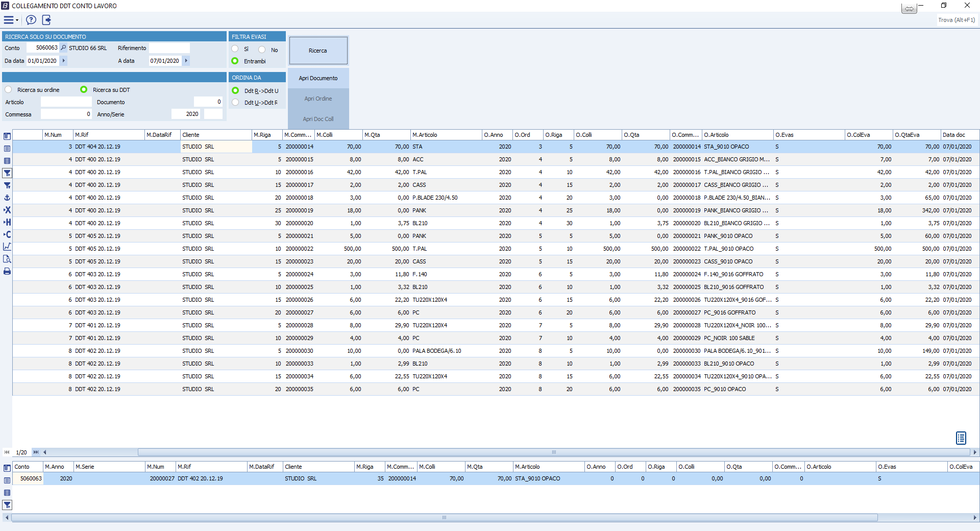
Task: Click the list details icon at bottom-right of the upper grid
Action: click(961, 438)
